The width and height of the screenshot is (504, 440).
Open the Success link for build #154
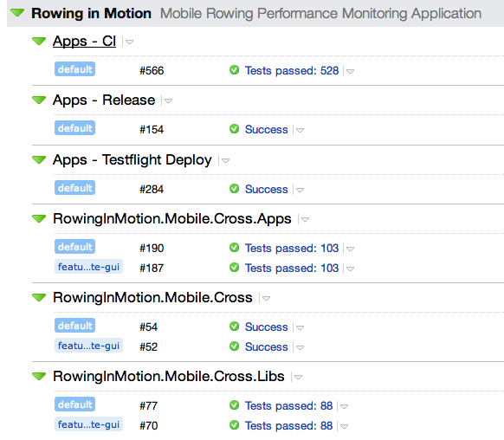266,130
